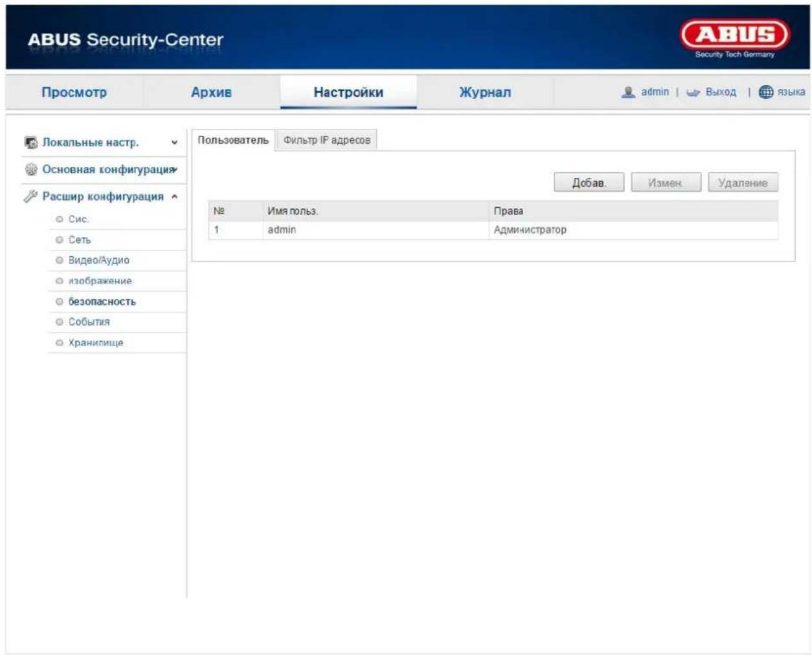Select the admin user row name
The height and width of the screenshot is (655, 812).
click(x=282, y=230)
